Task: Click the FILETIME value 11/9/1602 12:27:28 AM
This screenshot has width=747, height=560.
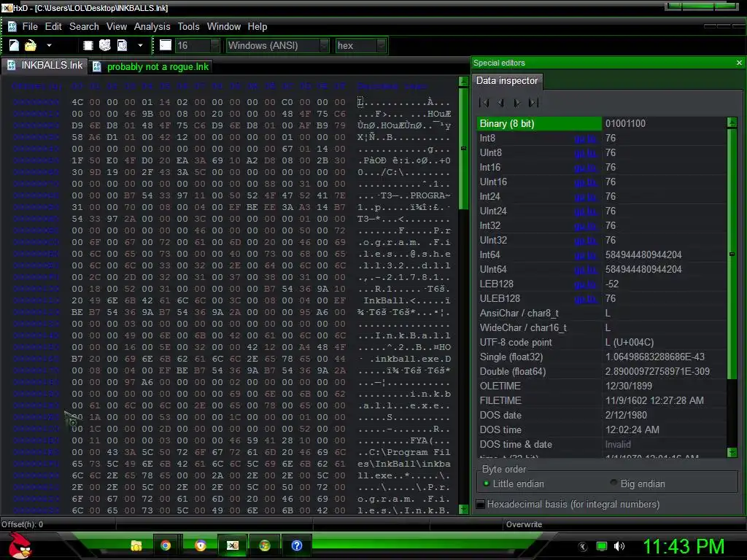Action: [654, 401]
